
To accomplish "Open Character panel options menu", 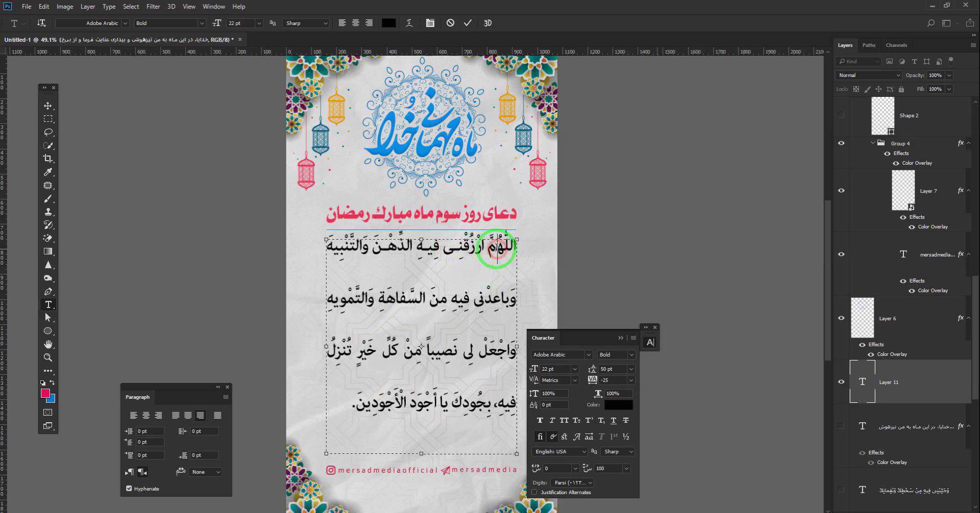I will pyautogui.click(x=633, y=338).
